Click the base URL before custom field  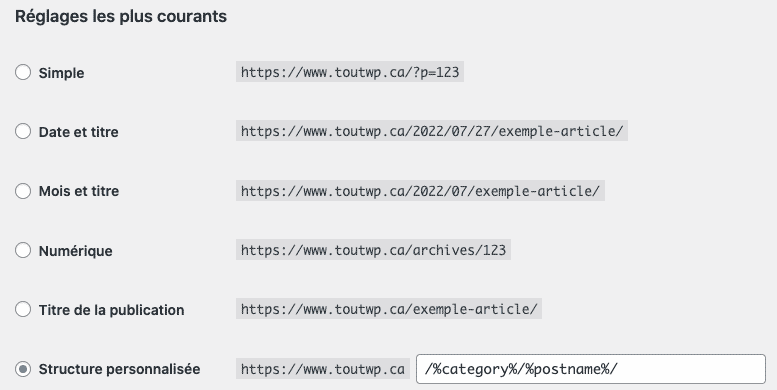(323, 369)
